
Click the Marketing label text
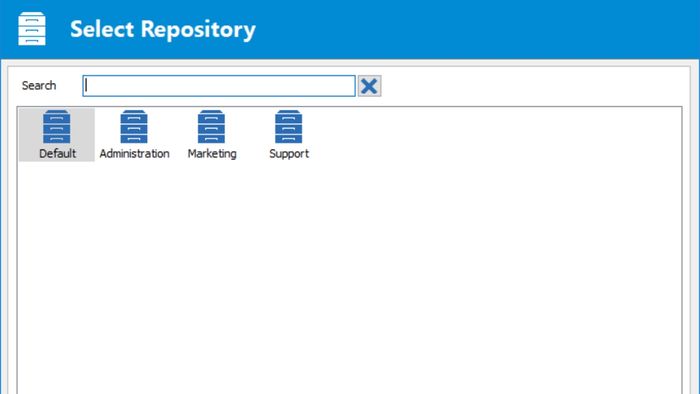point(212,154)
